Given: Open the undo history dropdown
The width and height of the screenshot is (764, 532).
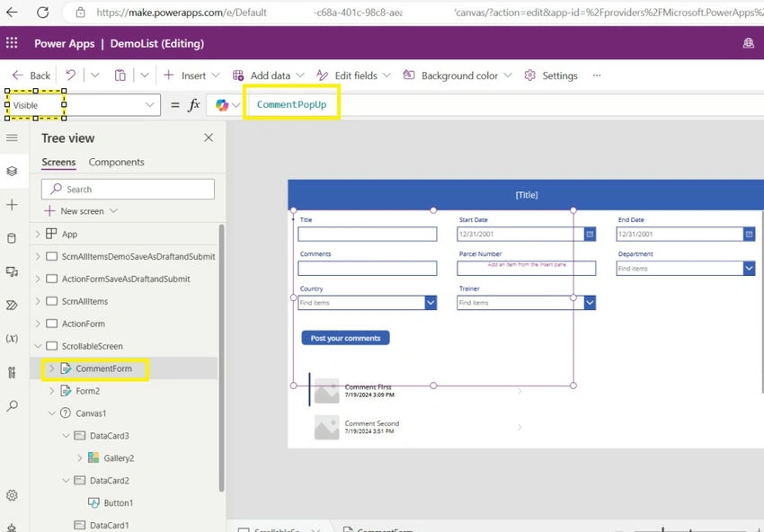Looking at the screenshot, I should click(x=95, y=75).
